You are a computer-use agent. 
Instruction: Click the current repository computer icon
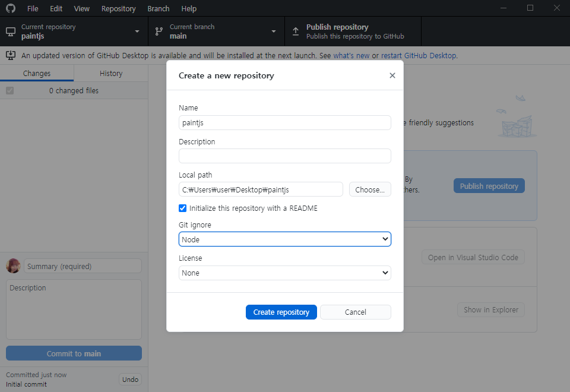pyautogui.click(x=11, y=31)
